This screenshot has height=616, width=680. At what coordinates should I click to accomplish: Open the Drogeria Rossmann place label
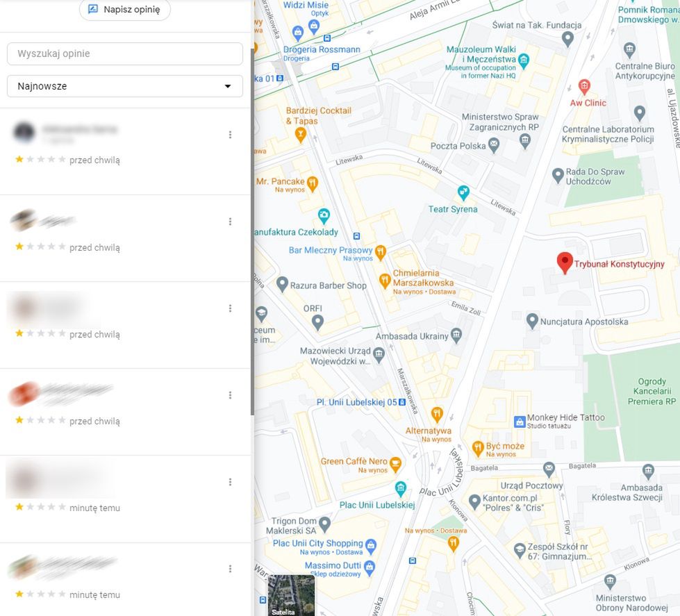pyautogui.click(x=322, y=49)
